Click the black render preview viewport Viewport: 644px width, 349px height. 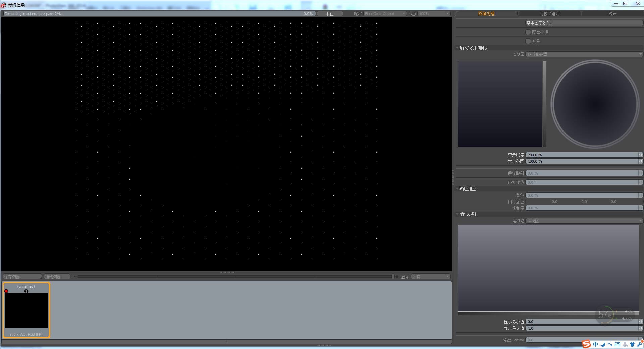pyautogui.click(x=227, y=144)
